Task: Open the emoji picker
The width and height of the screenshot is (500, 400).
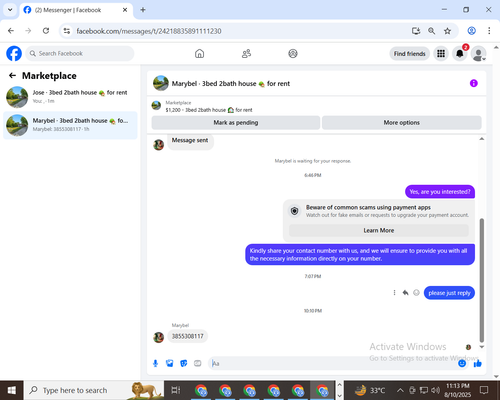Action: (x=462, y=363)
